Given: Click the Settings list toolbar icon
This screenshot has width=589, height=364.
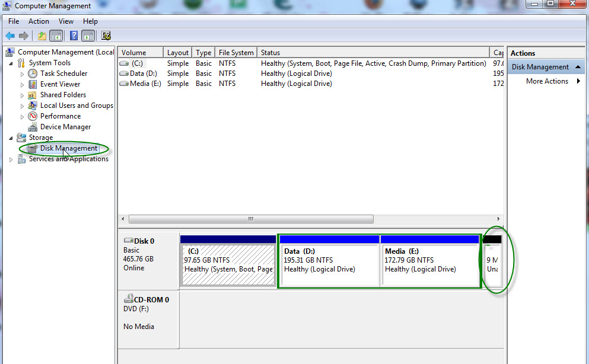Looking at the screenshot, I should [106, 36].
